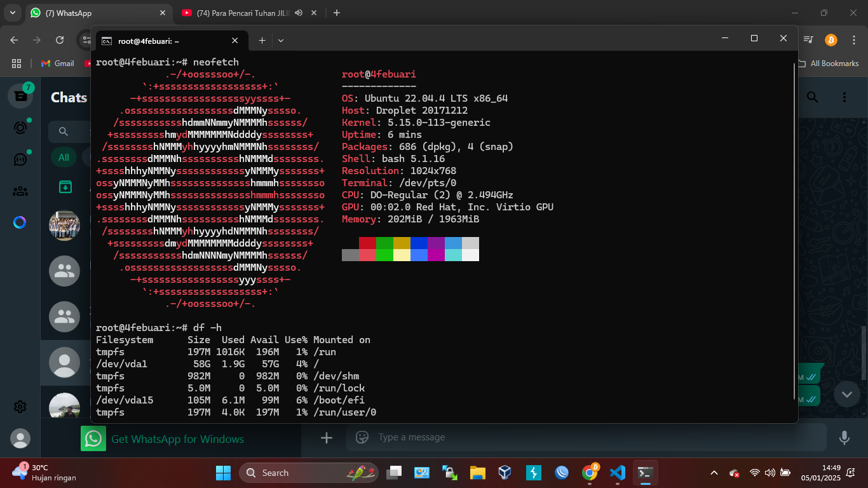Open WhatsApp Channels icon in sidebar
Screen dimensions: 868x488
20,159
